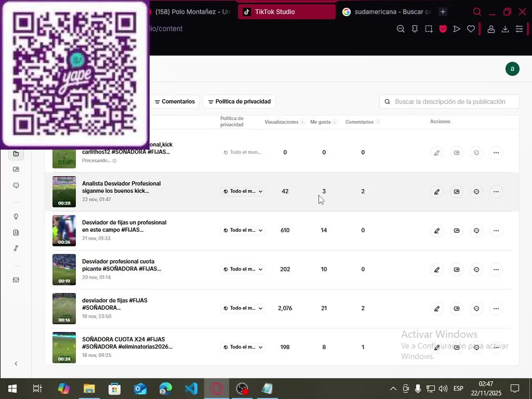Open the posts folder icon in left sidebar
Screen dimensions: 532x399
click(x=16, y=154)
